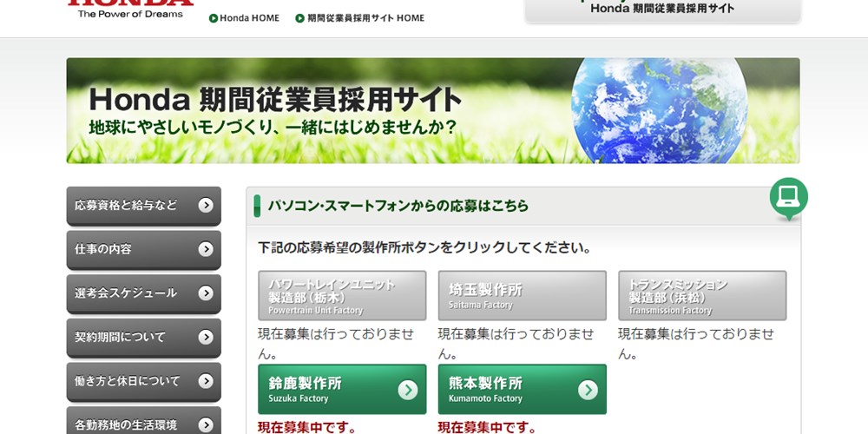Click the Transmission Factory button
The height and width of the screenshot is (434, 868).
702,296
